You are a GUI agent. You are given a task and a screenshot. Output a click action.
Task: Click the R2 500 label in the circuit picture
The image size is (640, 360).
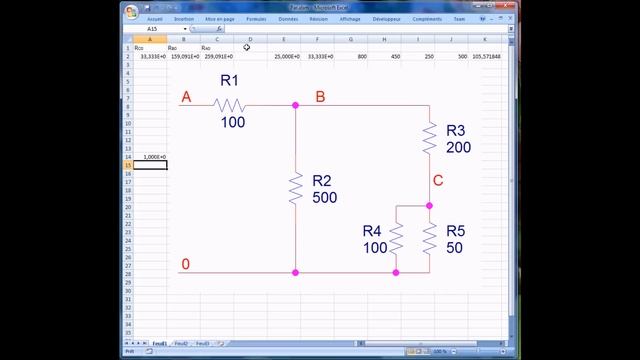click(324, 189)
